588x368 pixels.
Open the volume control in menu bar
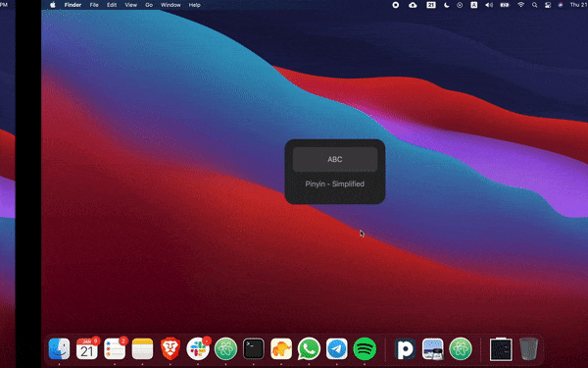pos(489,5)
